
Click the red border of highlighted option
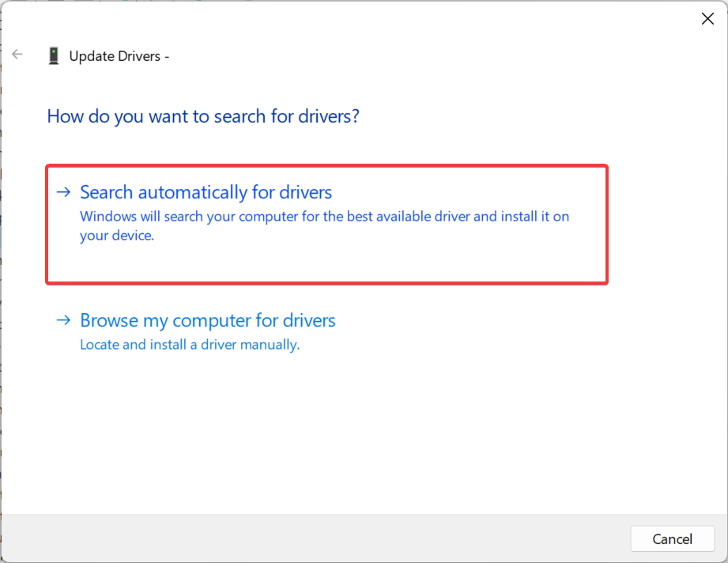(x=327, y=166)
